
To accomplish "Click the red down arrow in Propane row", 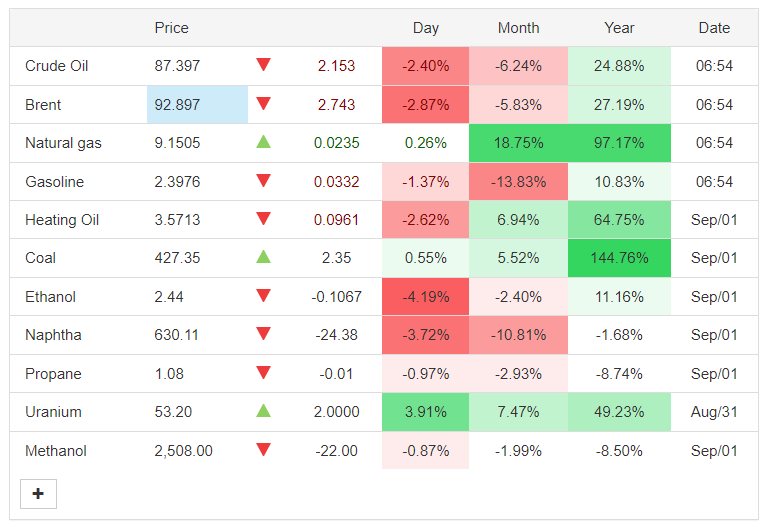I will click(263, 373).
